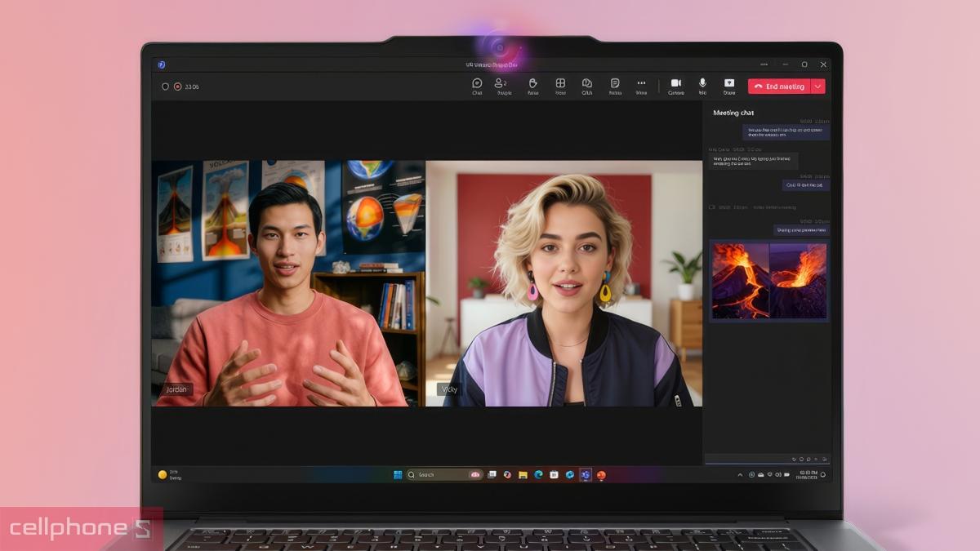Show the People participants list
Screen dimensions: 980x551
[x=504, y=86]
